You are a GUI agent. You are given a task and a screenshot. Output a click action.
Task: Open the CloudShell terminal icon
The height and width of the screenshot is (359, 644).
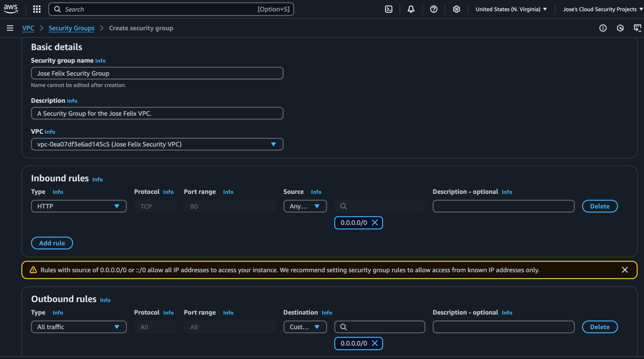coord(389,9)
